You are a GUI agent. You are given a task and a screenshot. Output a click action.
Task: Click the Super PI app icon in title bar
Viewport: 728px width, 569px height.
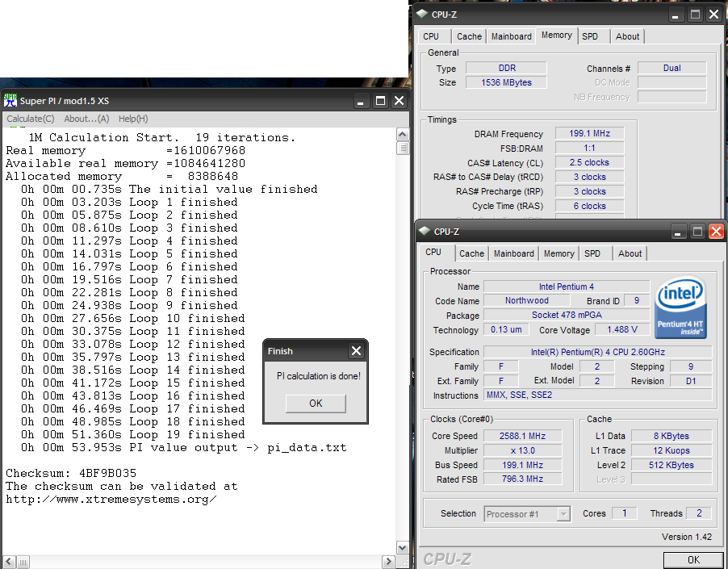[10, 100]
